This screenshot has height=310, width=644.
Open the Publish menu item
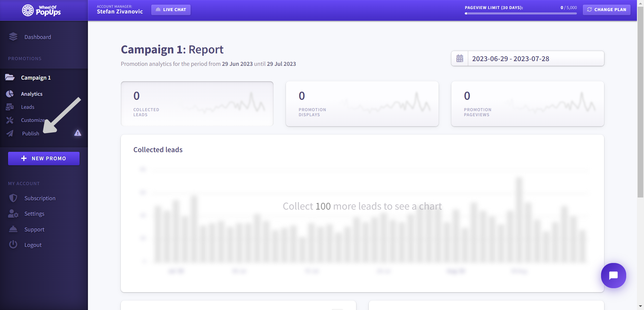point(31,134)
